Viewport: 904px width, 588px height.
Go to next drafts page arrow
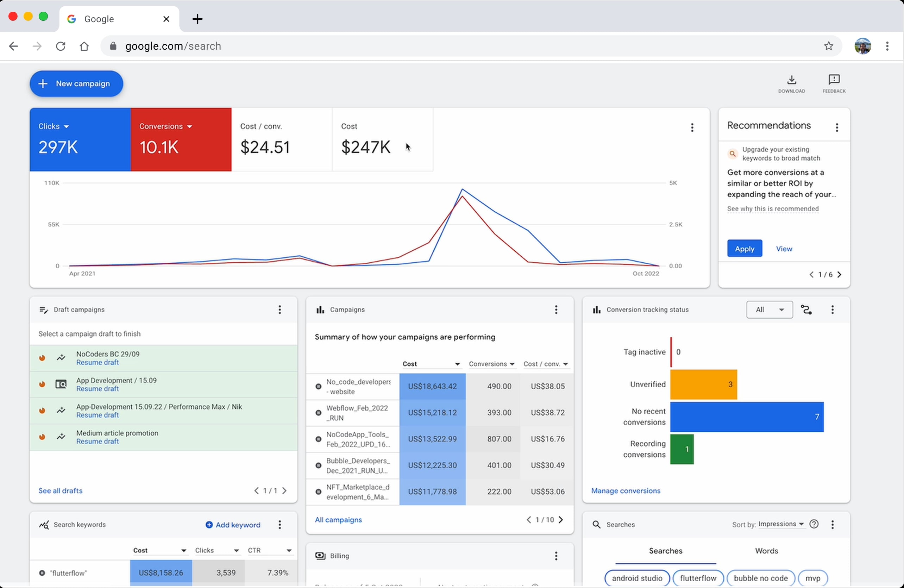tap(284, 491)
